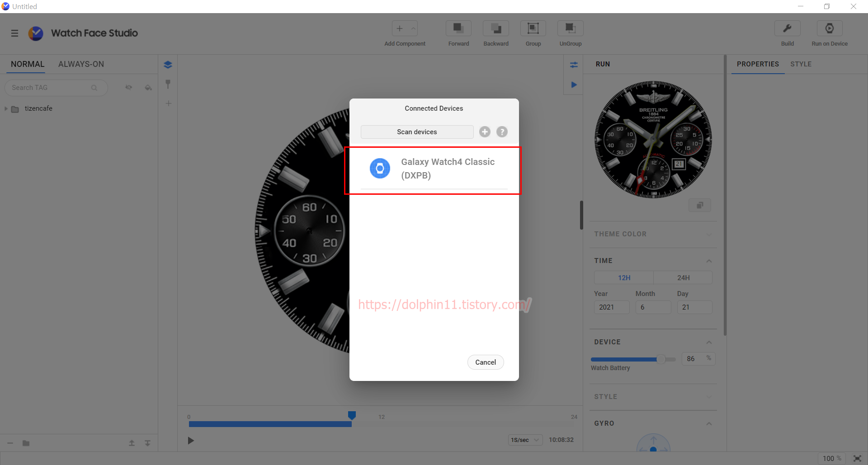Click the RUN watch face preview

[x=653, y=140]
